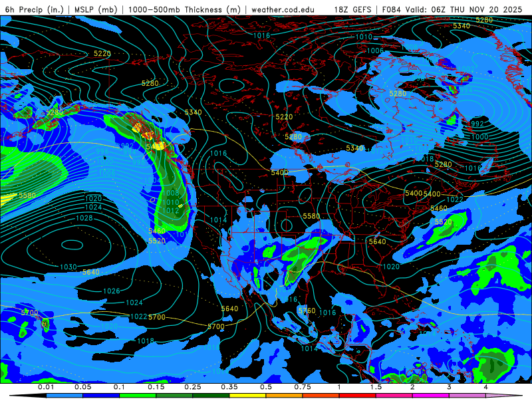Pick the light blue legend swatch after 0.01
532x399 pixels.
(x=65, y=396)
